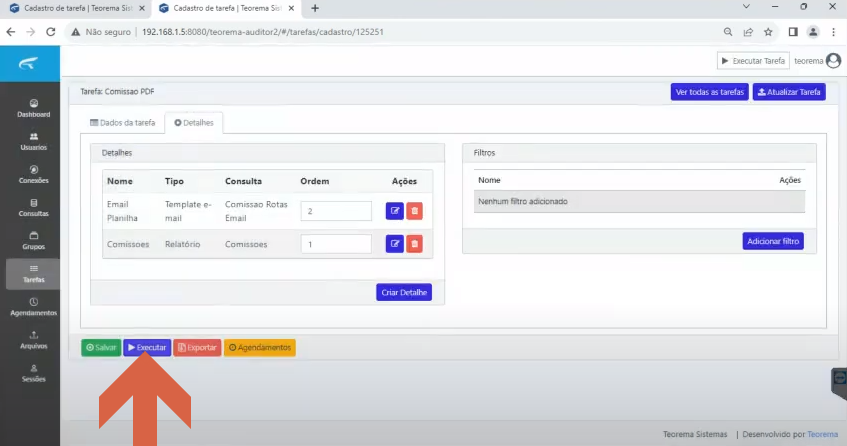Select Tarefas in the sidebar
Screen dimensions: 847x446
click(33, 274)
